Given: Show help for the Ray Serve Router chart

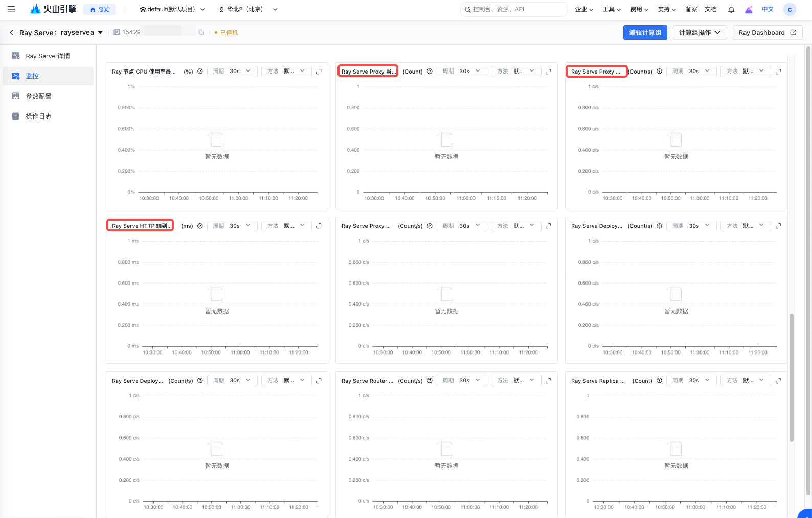Looking at the screenshot, I should (430, 381).
